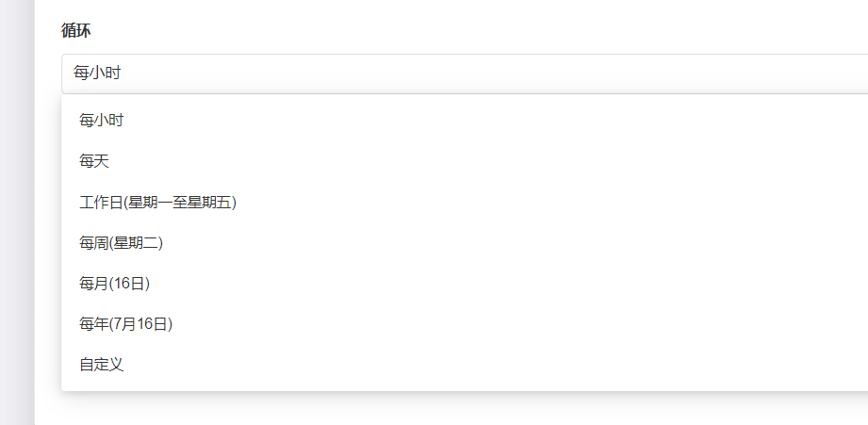Set recurrence to hourly in the list
The height and width of the screenshot is (425, 868).
pos(102,121)
